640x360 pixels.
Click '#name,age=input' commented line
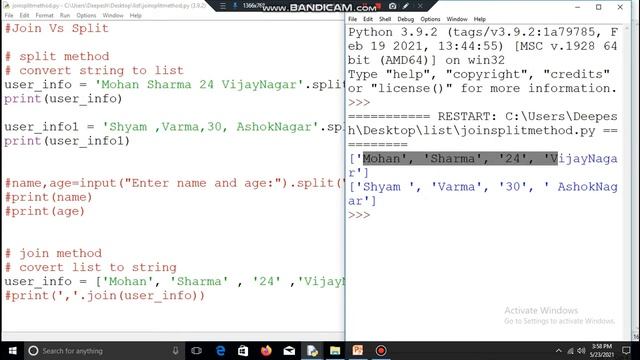(x=175, y=183)
